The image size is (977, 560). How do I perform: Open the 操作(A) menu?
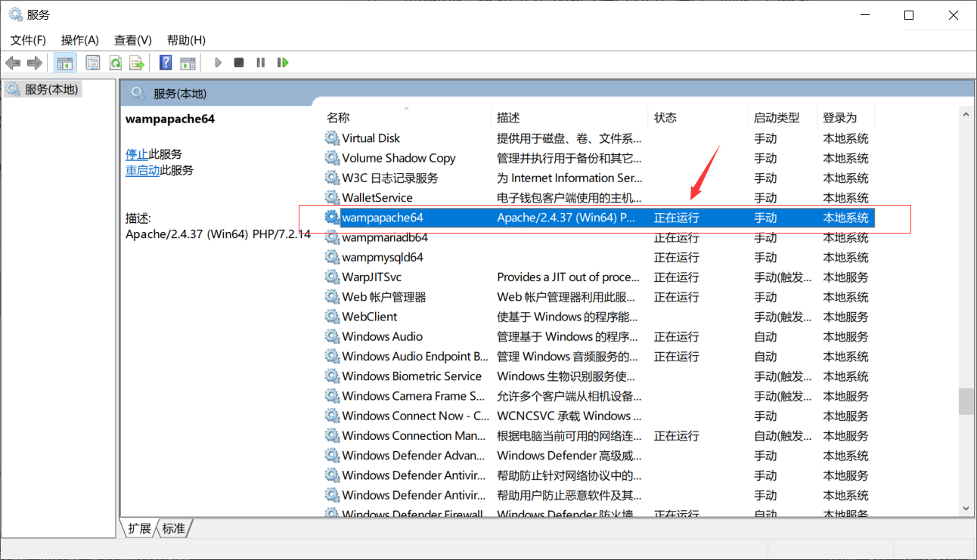80,40
